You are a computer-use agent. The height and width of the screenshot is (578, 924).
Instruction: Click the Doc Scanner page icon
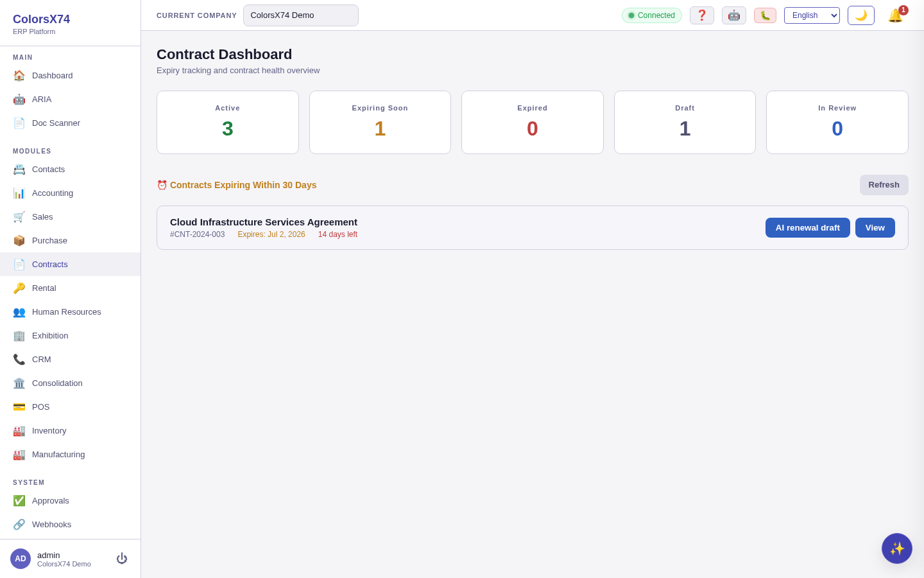point(19,123)
